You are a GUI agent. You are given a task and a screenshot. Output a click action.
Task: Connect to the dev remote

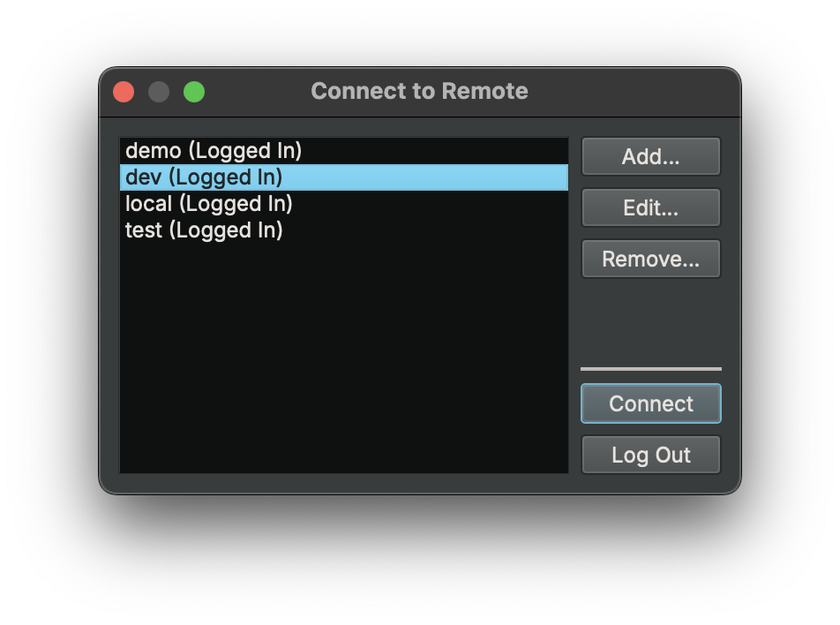tap(650, 403)
